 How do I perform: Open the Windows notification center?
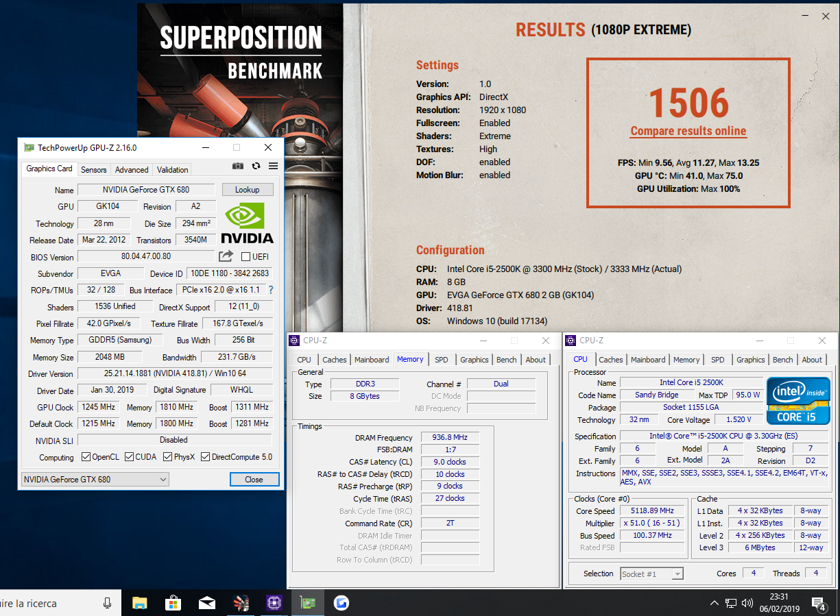point(819,603)
